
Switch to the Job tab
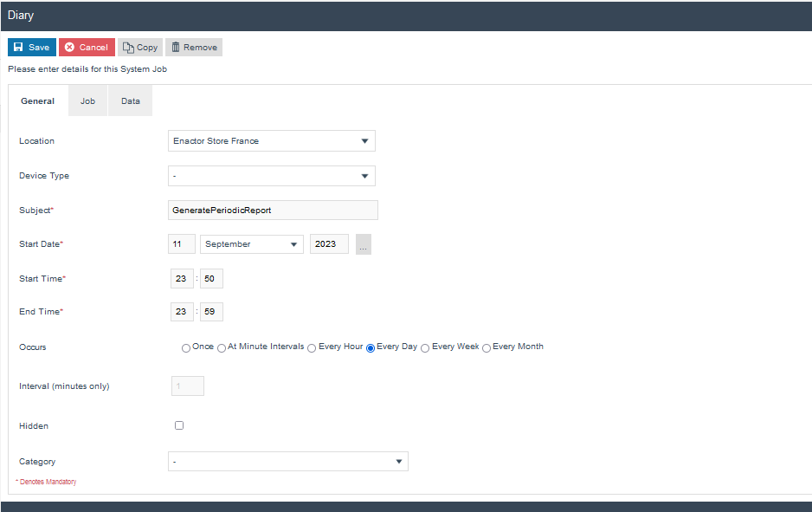click(87, 101)
